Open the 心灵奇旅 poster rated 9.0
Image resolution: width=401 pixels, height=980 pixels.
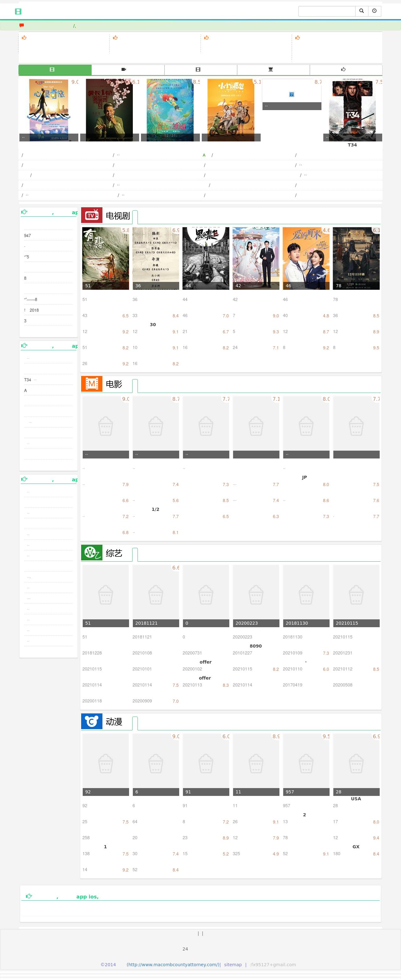49,110
